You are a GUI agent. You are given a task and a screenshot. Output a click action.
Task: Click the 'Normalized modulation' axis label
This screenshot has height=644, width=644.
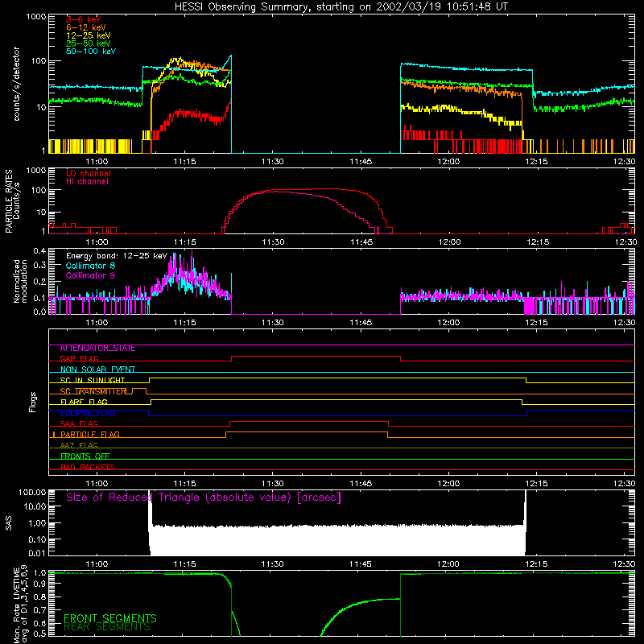21,281
